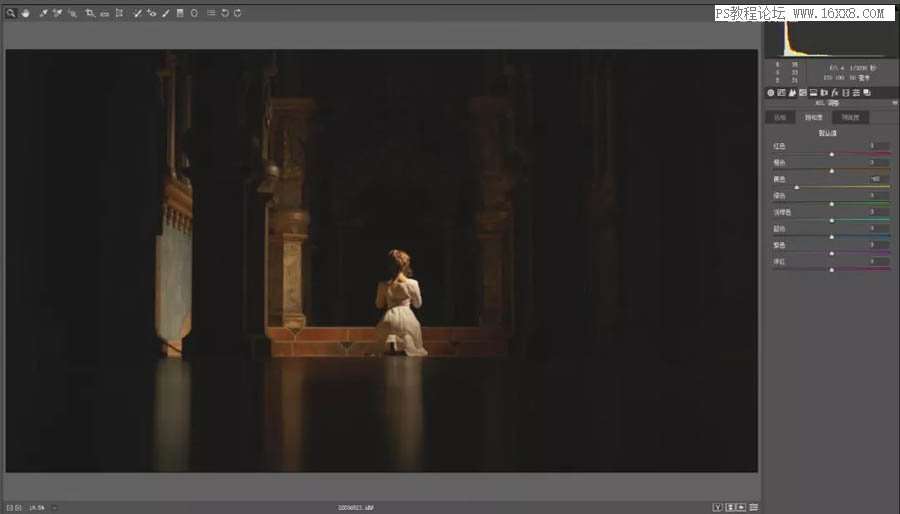Screen dimensions: 900x514
Task: Open the Snapshots panel icon
Action: (x=867, y=92)
